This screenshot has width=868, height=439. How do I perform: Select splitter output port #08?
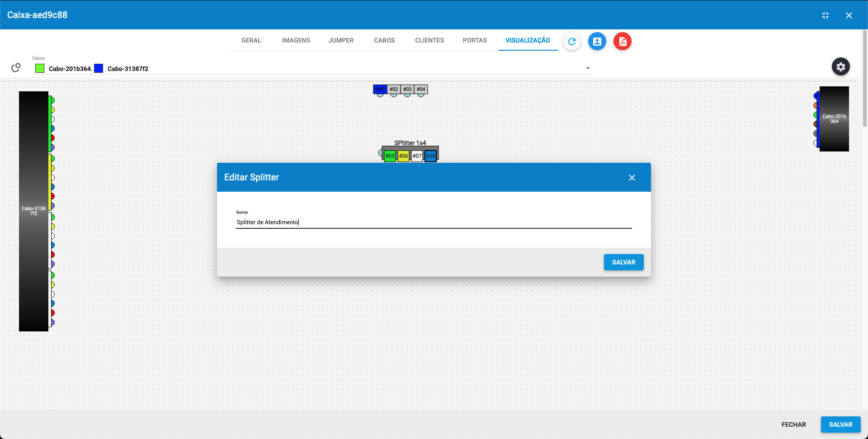(430, 156)
